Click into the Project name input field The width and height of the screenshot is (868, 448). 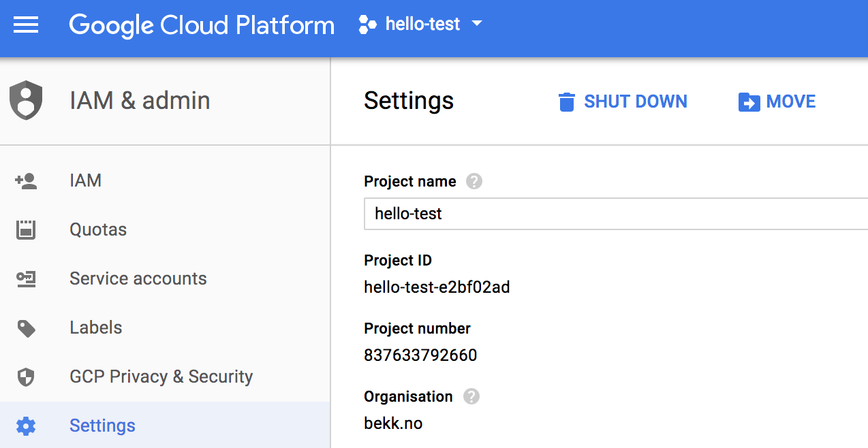pyautogui.click(x=616, y=214)
